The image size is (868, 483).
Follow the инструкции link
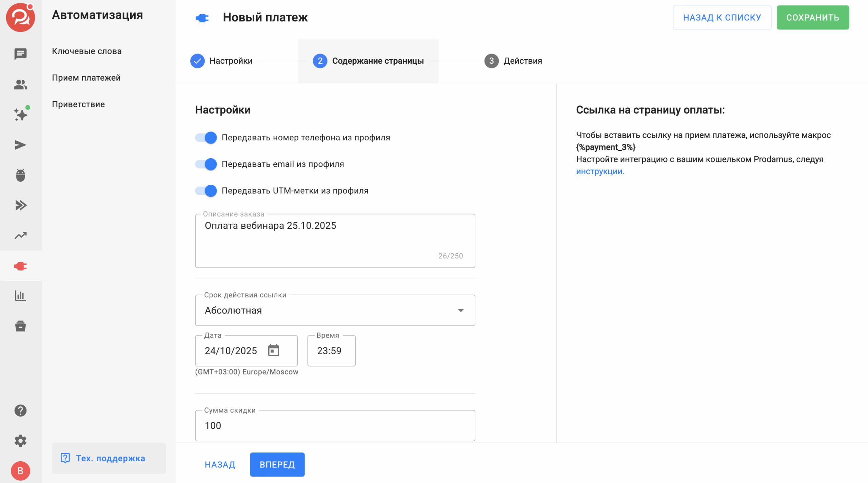600,172
